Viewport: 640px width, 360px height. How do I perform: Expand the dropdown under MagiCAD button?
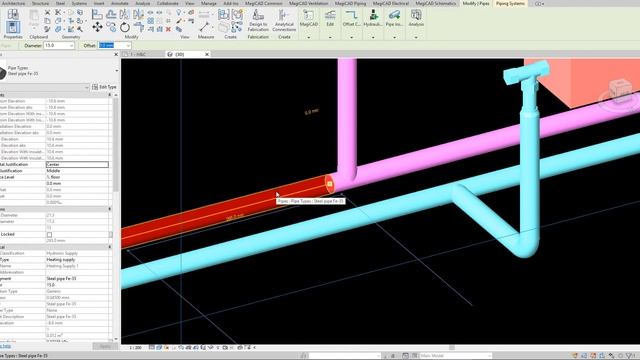[x=309, y=37]
